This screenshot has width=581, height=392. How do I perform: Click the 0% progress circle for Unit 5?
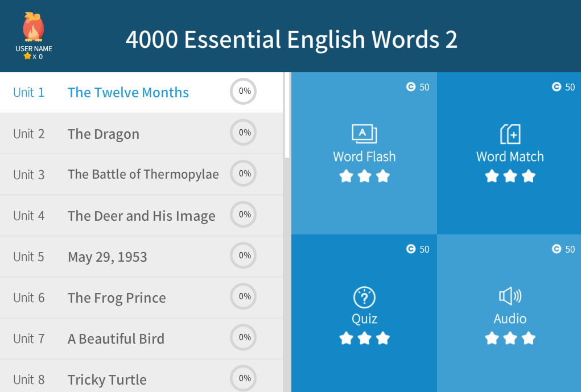click(x=244, y=255)
